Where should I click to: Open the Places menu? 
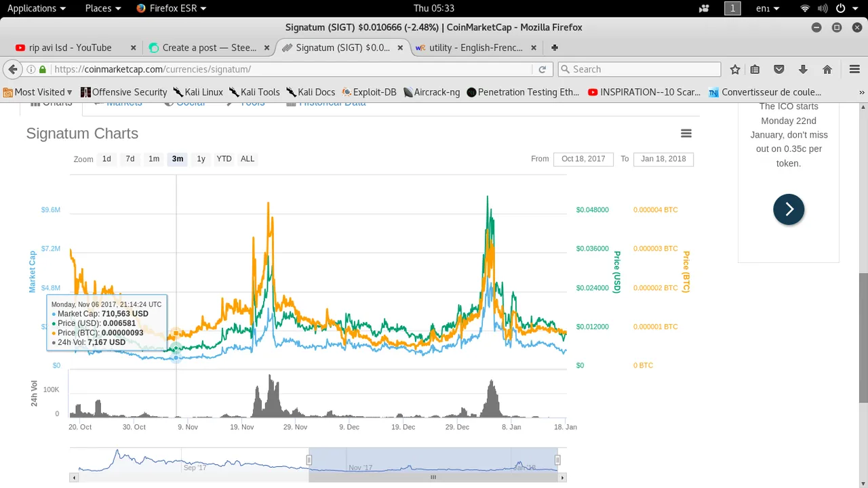coord(103,8)
